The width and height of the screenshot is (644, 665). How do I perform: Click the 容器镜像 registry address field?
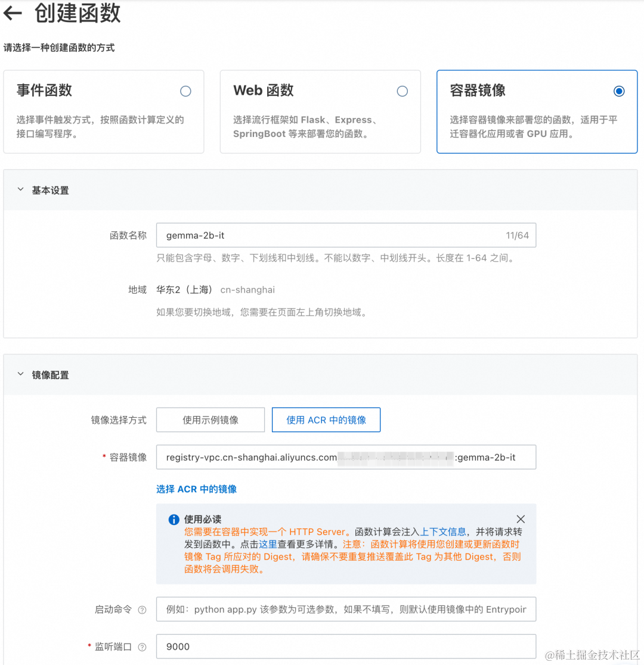tap(346, 457)
